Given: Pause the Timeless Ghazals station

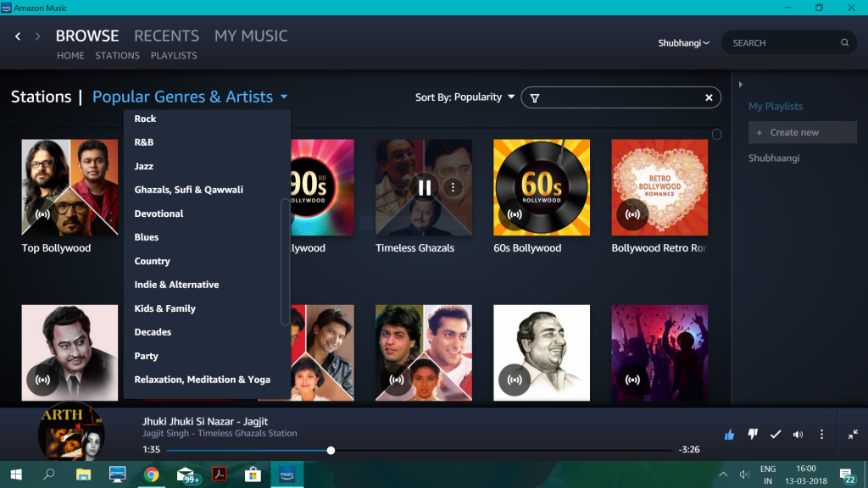Looking at the screenshot, I should pyautogui.click(x=425, y=187).
